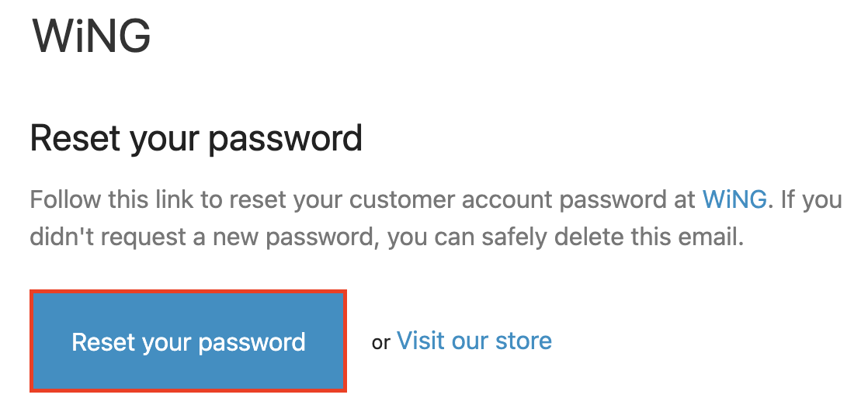Follow the Visit our store link
The height and width of the screenshot is (405, 868).
(x=474, y=341)
